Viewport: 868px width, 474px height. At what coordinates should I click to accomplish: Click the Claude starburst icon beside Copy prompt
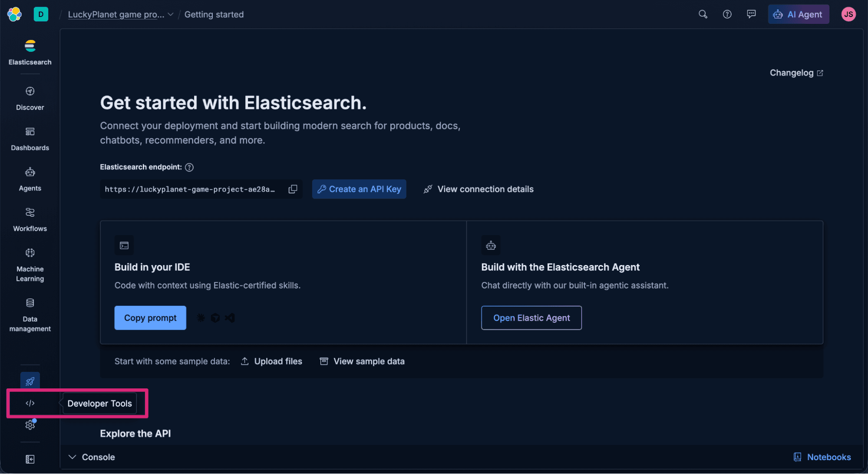[x=201, y=318]
